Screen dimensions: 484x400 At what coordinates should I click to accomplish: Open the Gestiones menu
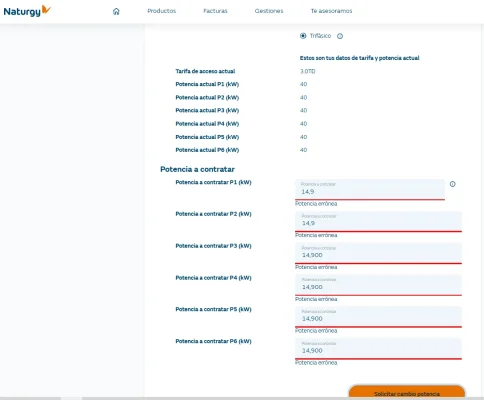(269, 11)
